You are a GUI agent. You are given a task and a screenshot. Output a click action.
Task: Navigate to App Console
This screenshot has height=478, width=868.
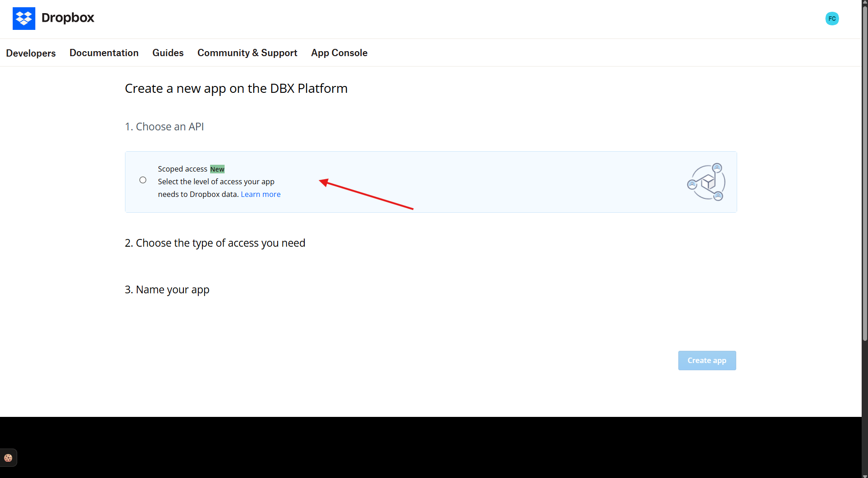click(x=339, y=53)
